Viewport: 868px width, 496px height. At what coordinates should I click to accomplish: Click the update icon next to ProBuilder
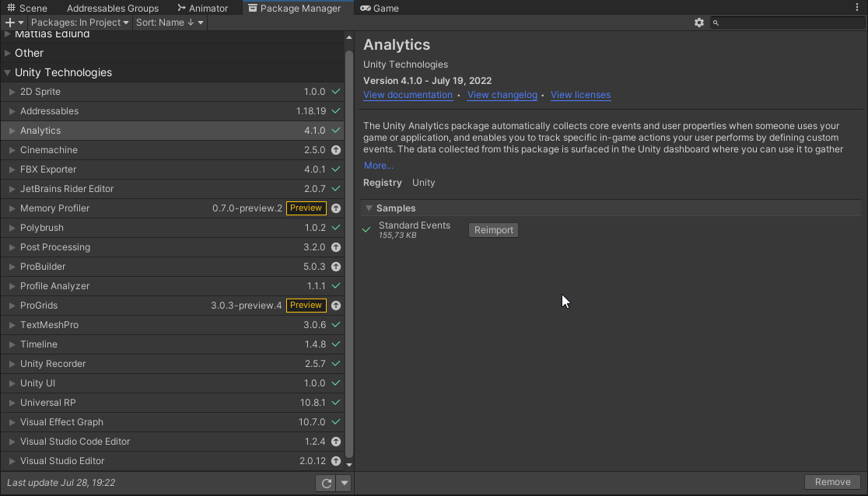tap(336, 267)
